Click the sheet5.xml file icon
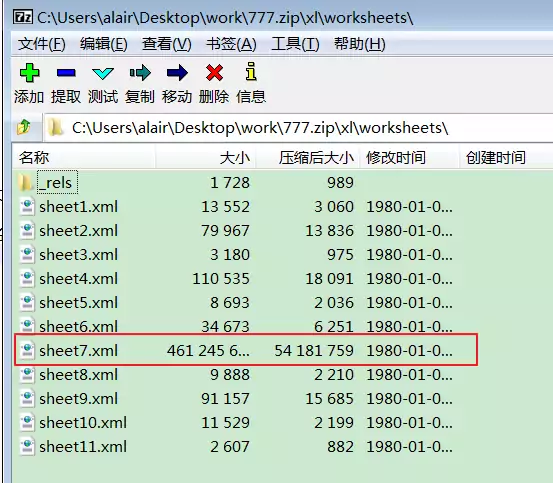 coord(27,302)
